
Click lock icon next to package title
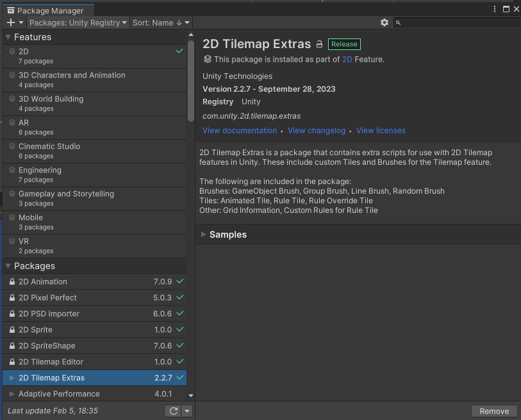click(x=319, y=44)
